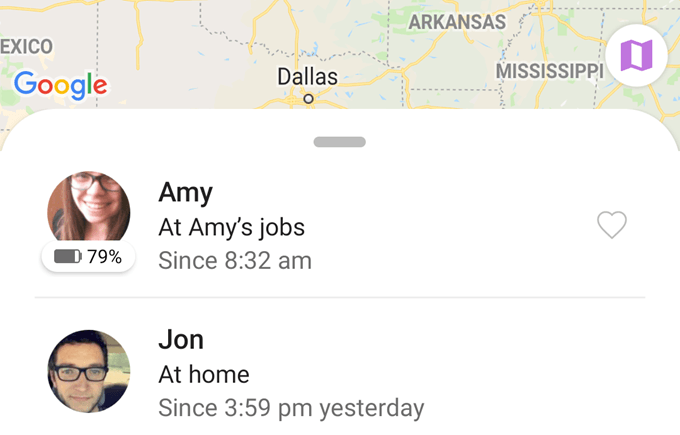Click the Arkansas state label

point(459,21)
